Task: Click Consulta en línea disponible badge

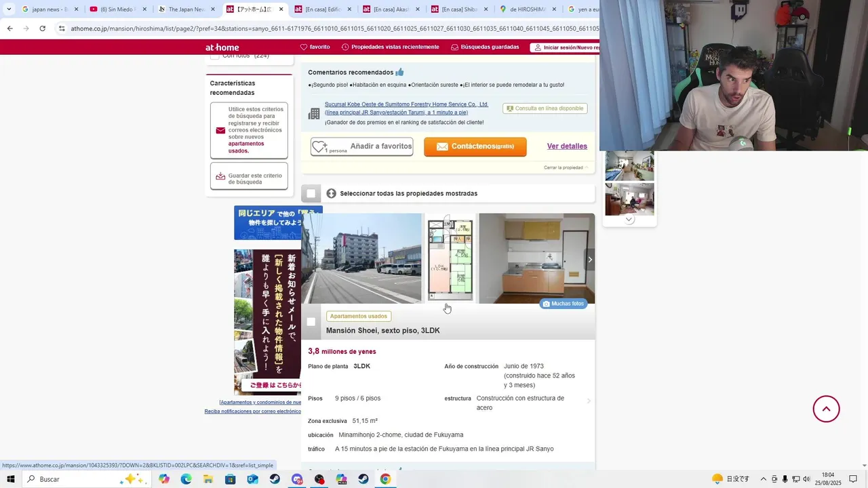Action: tap(545, 108)
